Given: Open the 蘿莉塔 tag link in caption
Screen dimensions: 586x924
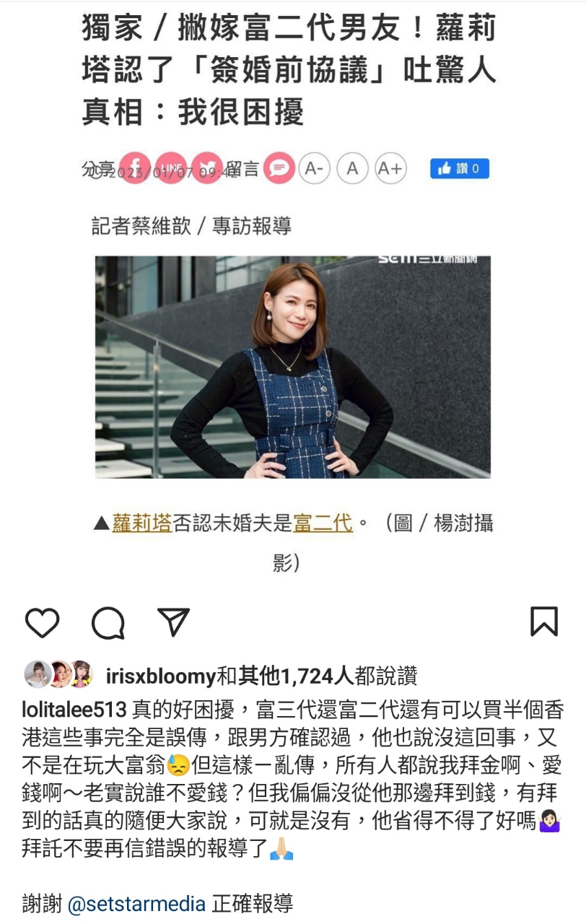Looking at the screenshot, I should click(x=142, y=523).
